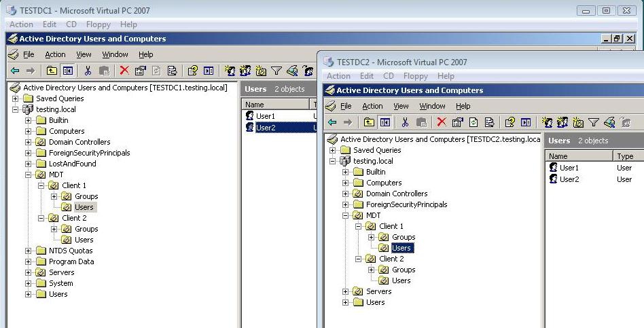The image size is (644, 328).
Task: Click Up one level icon in TESTDC2 toolbar
Action: 369,122
